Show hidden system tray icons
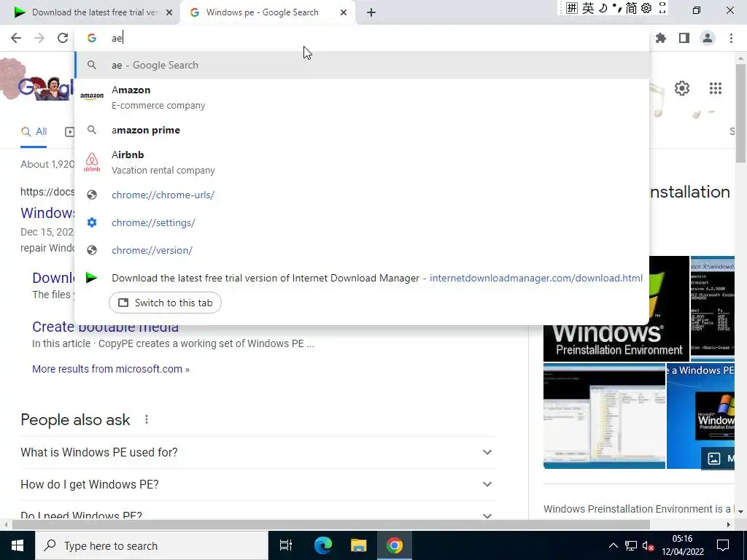Screen dimensions: 747x560 pos(613,545)
